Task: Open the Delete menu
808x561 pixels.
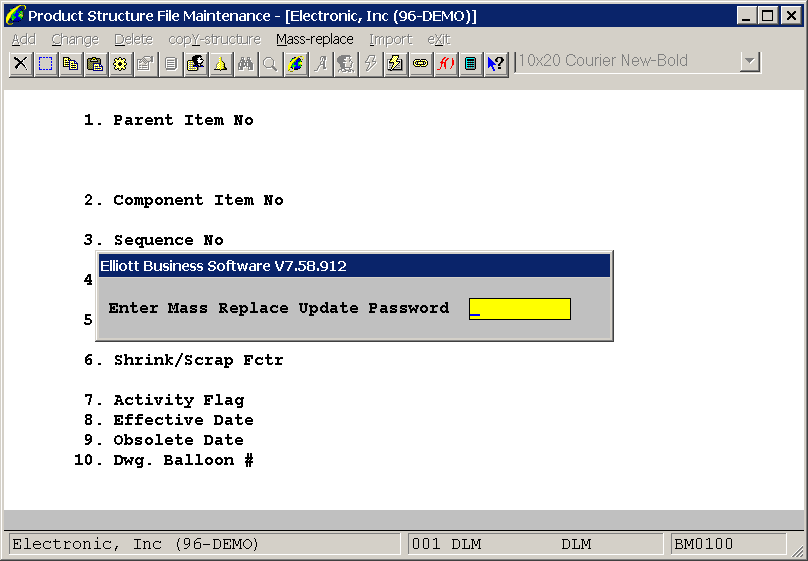Action: pos(133,39)
